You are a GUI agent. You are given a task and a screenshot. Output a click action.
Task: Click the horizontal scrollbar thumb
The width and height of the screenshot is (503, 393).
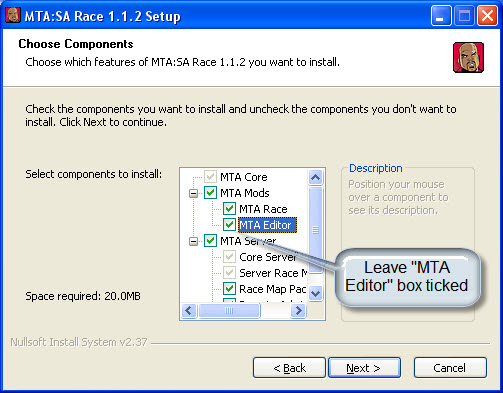tap(229, 311)
